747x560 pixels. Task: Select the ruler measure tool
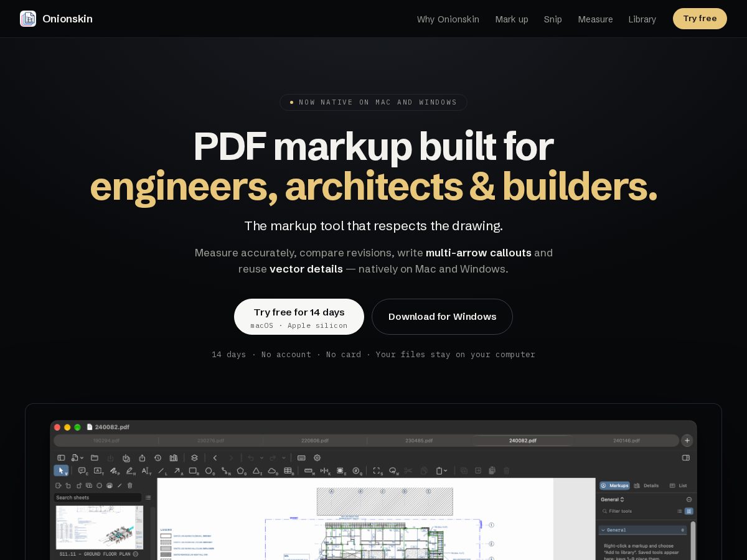pos(309,471)
